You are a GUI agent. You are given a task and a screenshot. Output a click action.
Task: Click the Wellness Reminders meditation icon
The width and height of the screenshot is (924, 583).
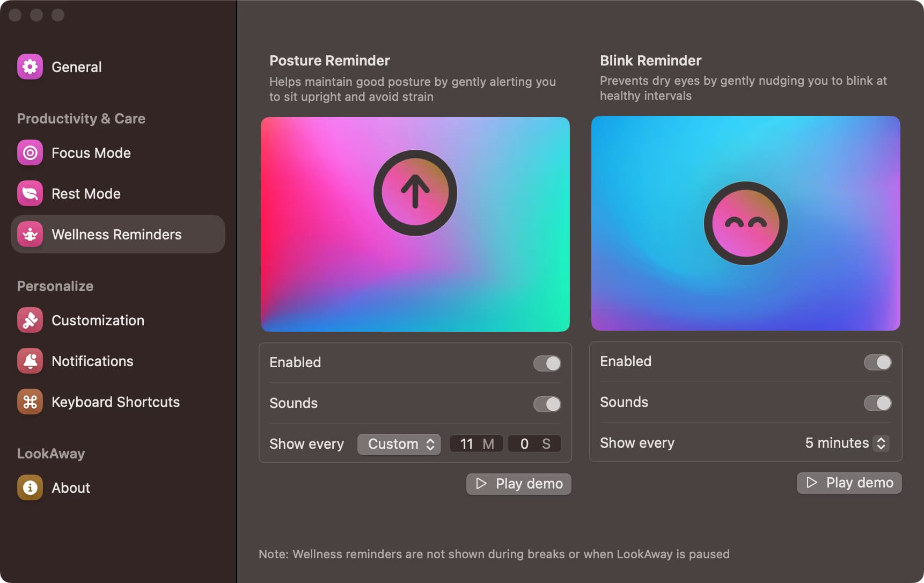tap(30, 235)
